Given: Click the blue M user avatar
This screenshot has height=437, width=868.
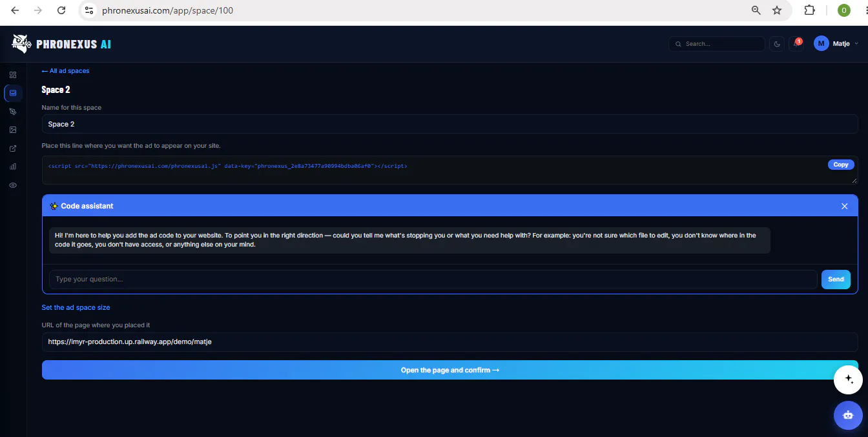Looking at the screenshot, I should (821, 44).
